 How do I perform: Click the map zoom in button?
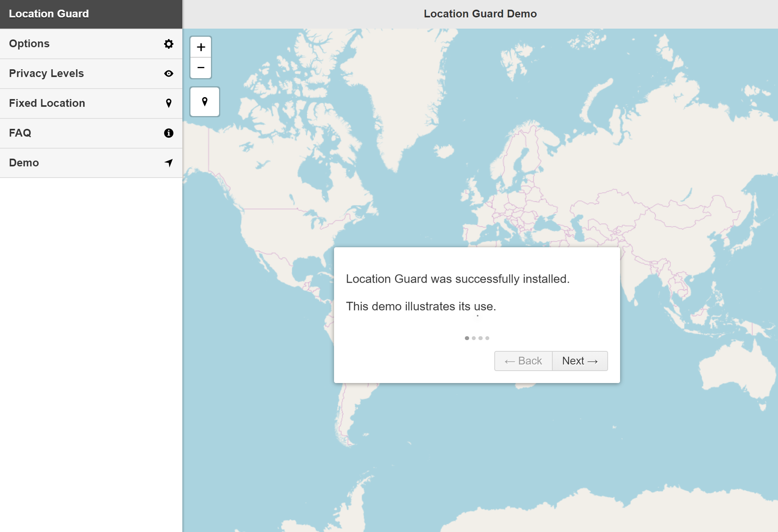point(200,47)
